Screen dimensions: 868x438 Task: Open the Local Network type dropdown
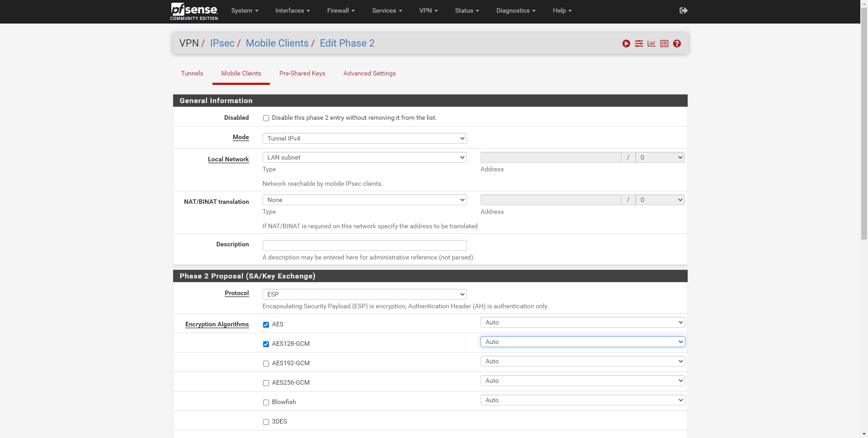(x=364, y=157)
